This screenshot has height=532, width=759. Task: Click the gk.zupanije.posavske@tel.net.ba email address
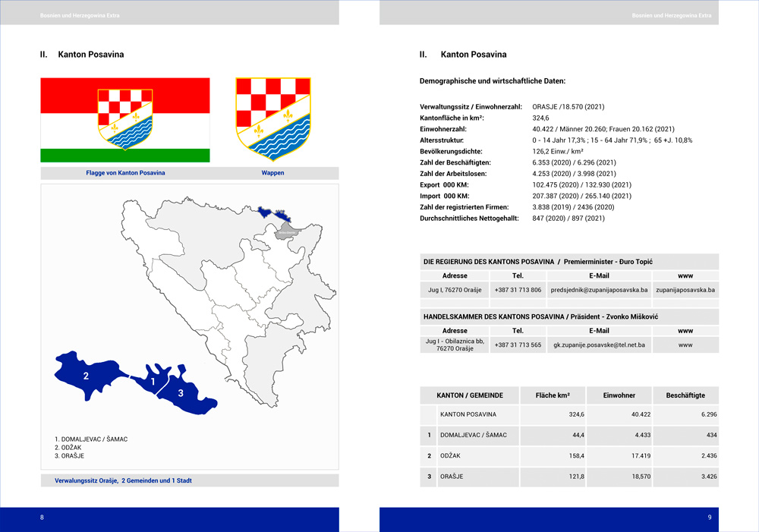(599, 345)
